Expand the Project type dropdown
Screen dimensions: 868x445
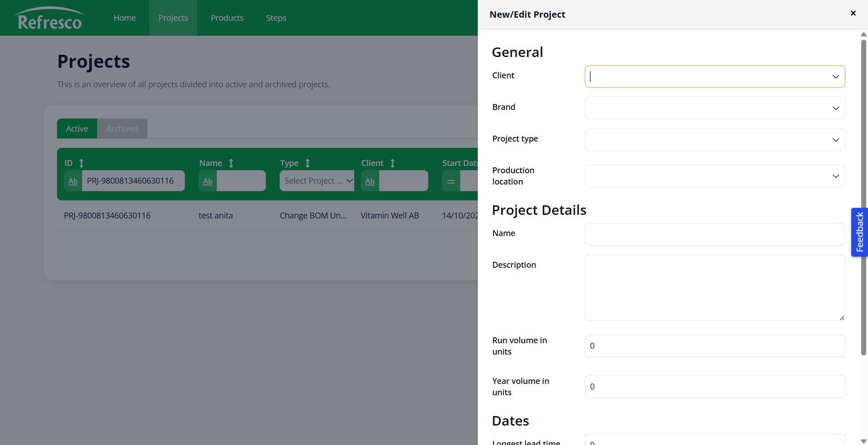715,140
